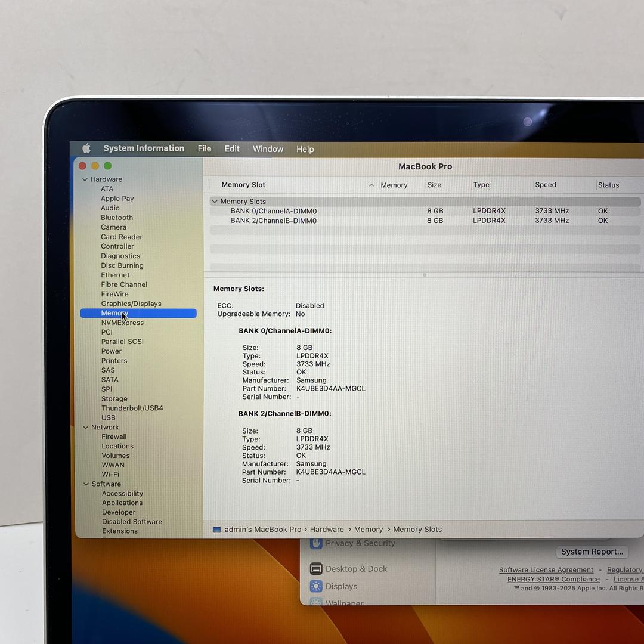Screen dimensions: 644x644
Task: Click the Type column header
Action: click(x=481, y=185)
